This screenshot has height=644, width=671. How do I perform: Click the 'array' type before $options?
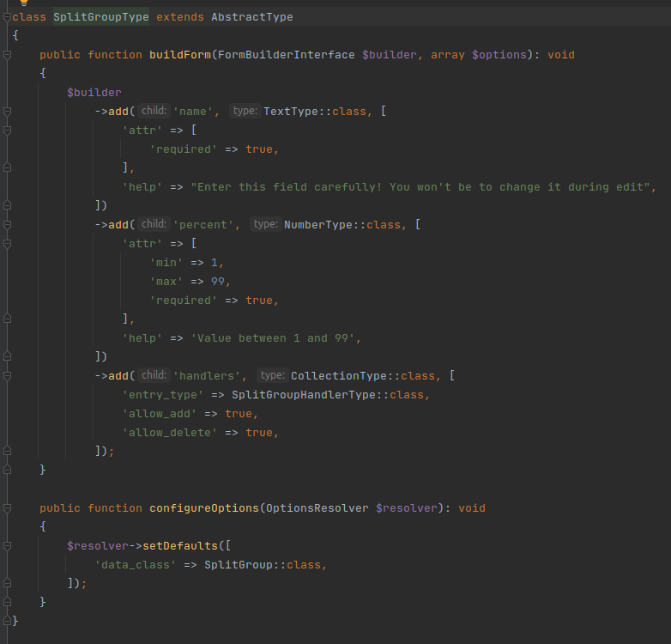(x=448, y=55)
